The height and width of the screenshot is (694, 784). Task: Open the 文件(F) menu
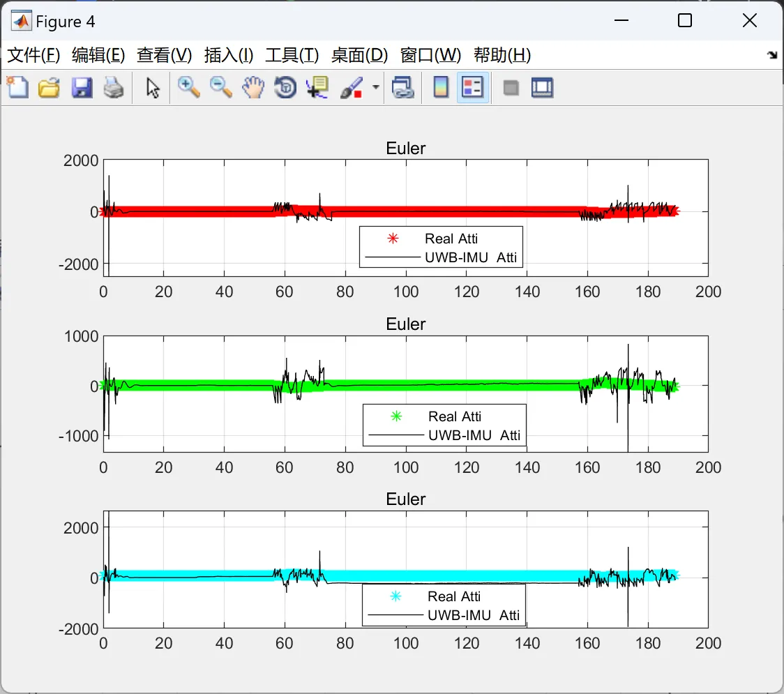[33, 55]
